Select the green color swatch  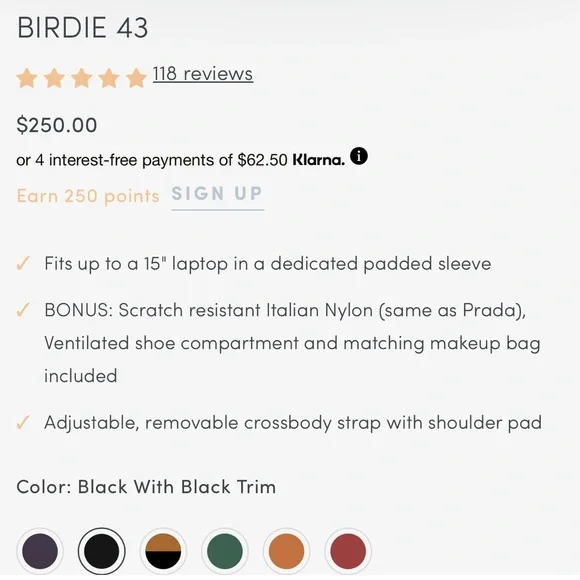(x=225, y=551)
